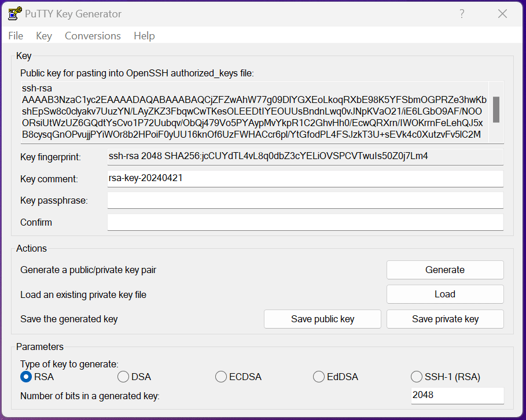Viewport: 526px width, 420px height.
Task: Click the PuTTY Key Generator title bar icon
Action: point(15,14)
